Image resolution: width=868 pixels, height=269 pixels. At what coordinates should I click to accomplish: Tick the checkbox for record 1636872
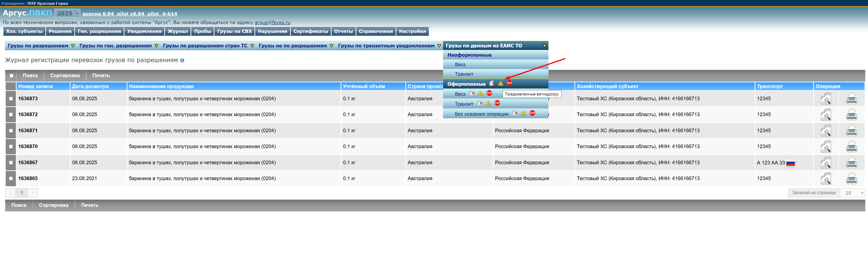11,115
